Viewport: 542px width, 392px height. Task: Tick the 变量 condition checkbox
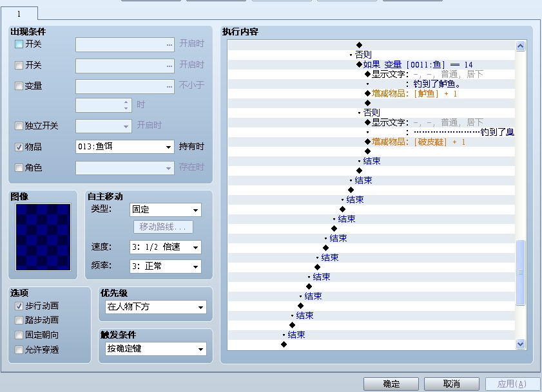[x=19, y=86]
